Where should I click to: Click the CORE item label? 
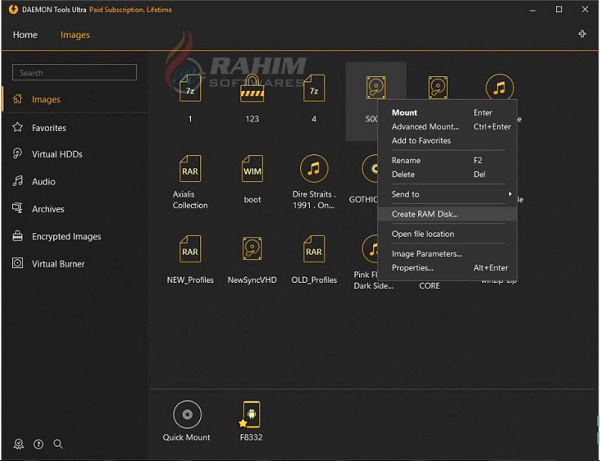click(429, 286)
